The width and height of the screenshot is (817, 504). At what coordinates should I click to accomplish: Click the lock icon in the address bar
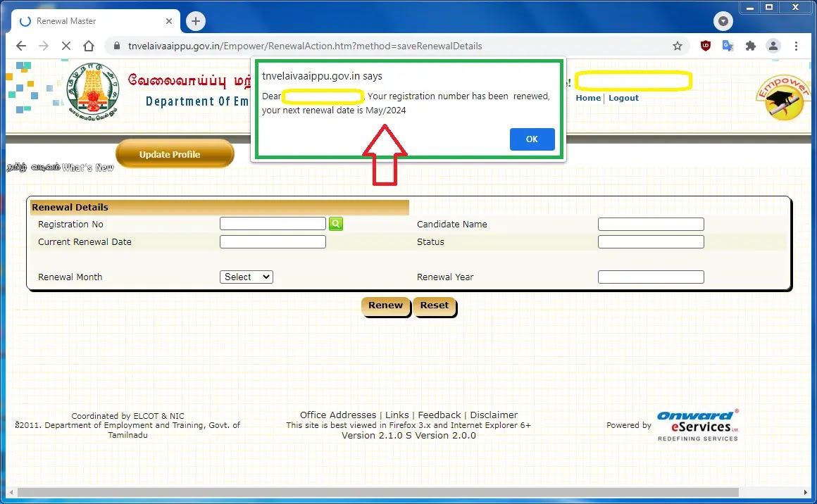[117, 46]
